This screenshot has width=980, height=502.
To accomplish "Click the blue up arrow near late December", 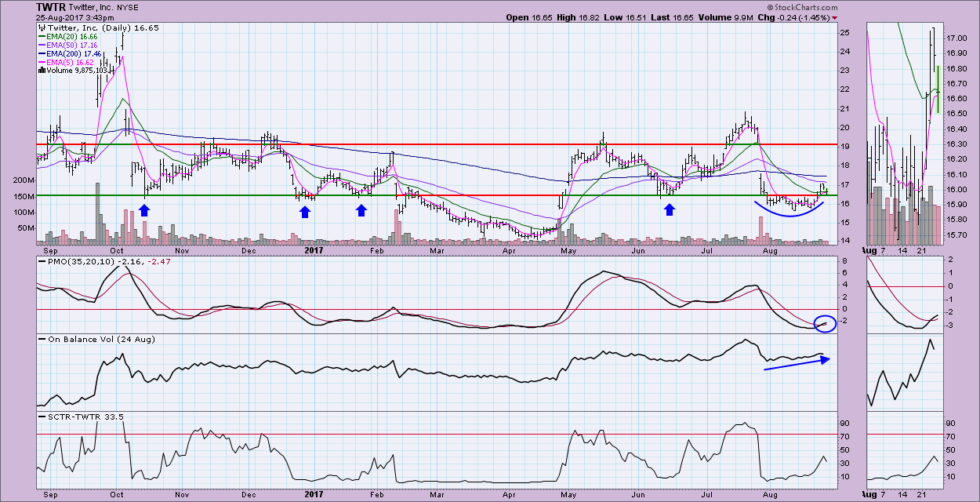I will pyautogui.click(x=305, y=211).
